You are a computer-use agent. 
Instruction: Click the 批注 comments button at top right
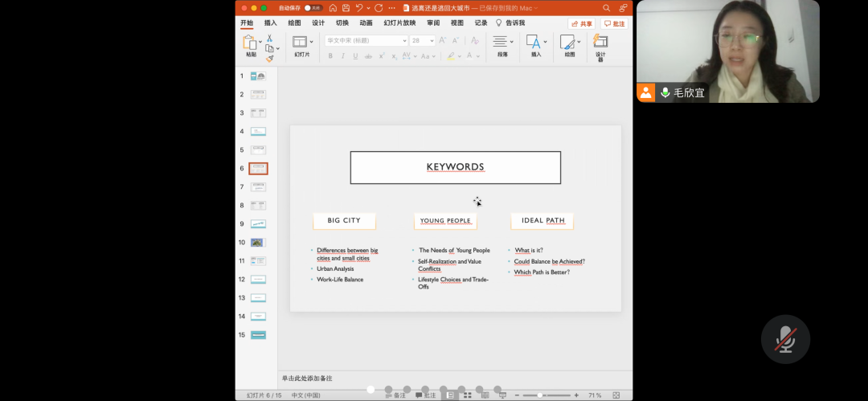(x=614, y=23)
